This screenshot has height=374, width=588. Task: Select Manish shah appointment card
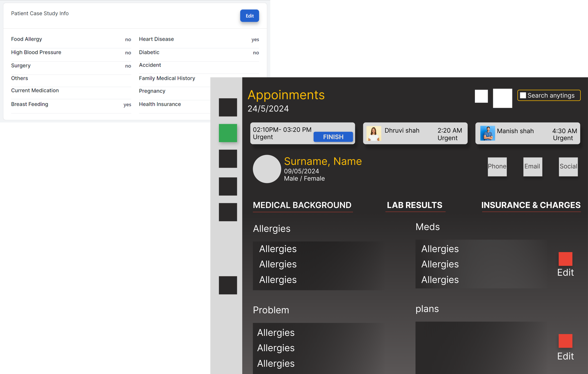(x=527, y=133)
